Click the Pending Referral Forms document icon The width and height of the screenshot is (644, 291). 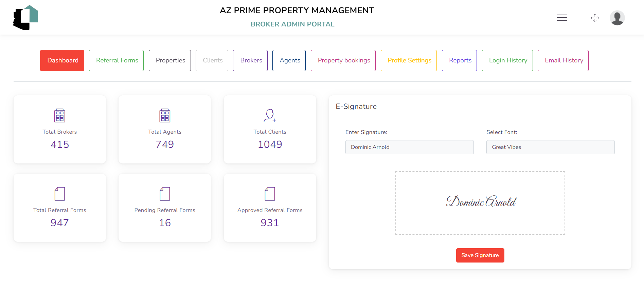click(x=165, y=194)
